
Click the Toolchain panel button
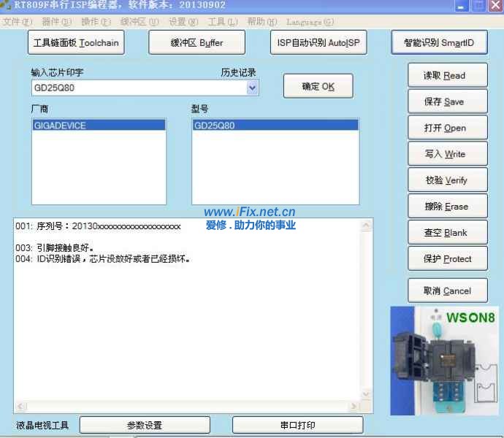tap(76, 42)
